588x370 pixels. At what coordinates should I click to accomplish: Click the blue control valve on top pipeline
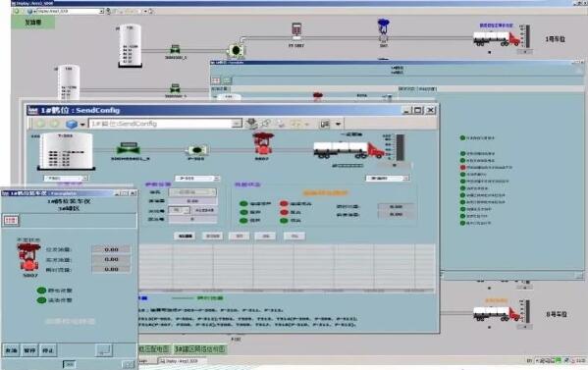click(383, 30)
